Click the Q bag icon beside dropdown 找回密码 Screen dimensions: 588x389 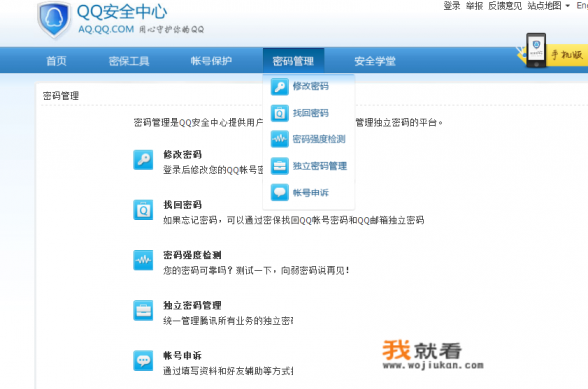tap(279, 113)
